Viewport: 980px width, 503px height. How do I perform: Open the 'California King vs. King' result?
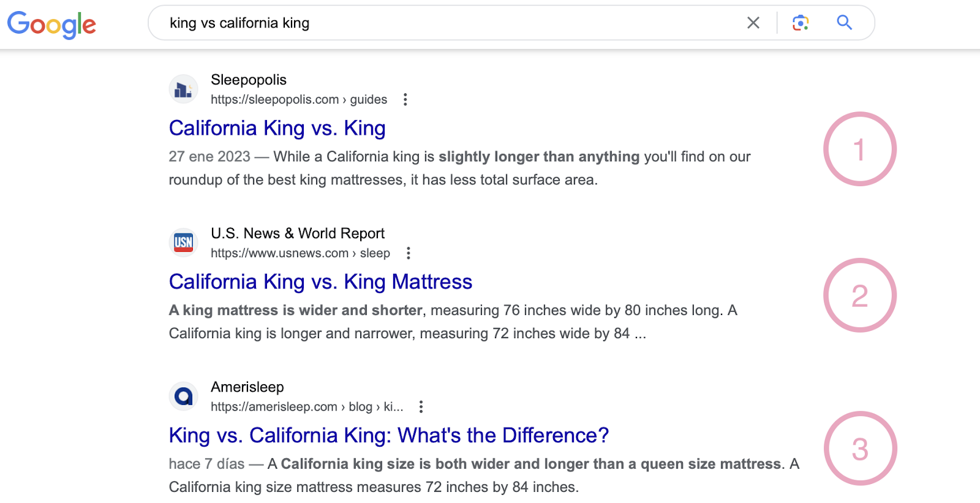click(x=277, y=128)
